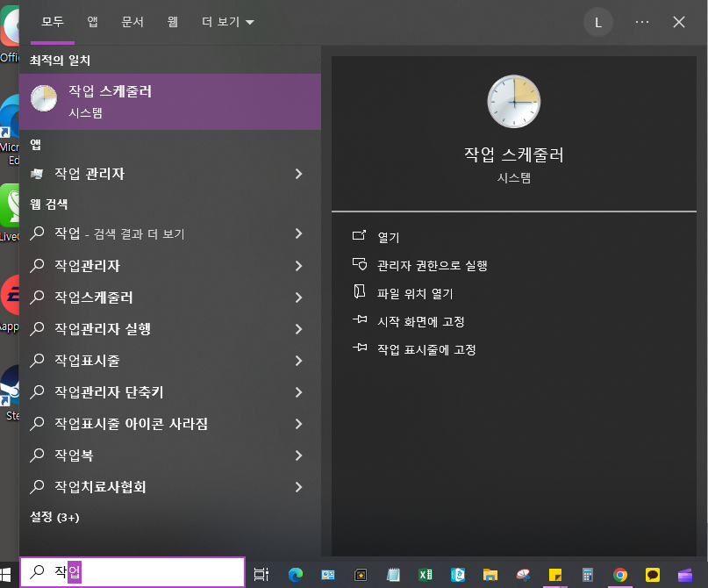Open Chrome from the taskbar
This screenshot has width=708, height=588.
620,575
